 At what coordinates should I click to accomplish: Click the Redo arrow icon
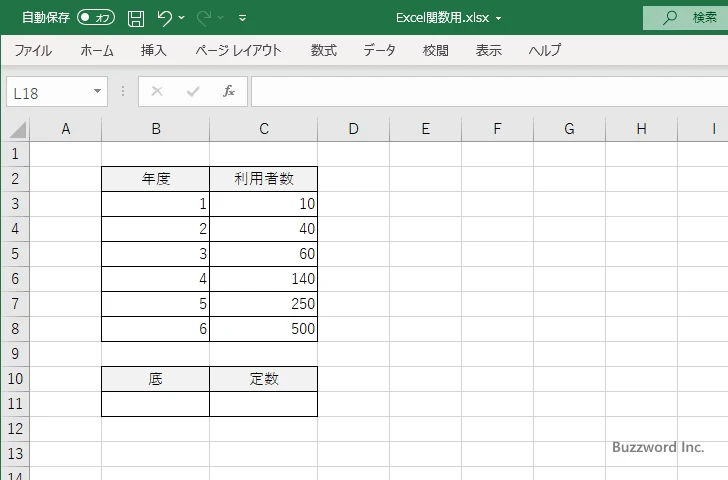204,18
